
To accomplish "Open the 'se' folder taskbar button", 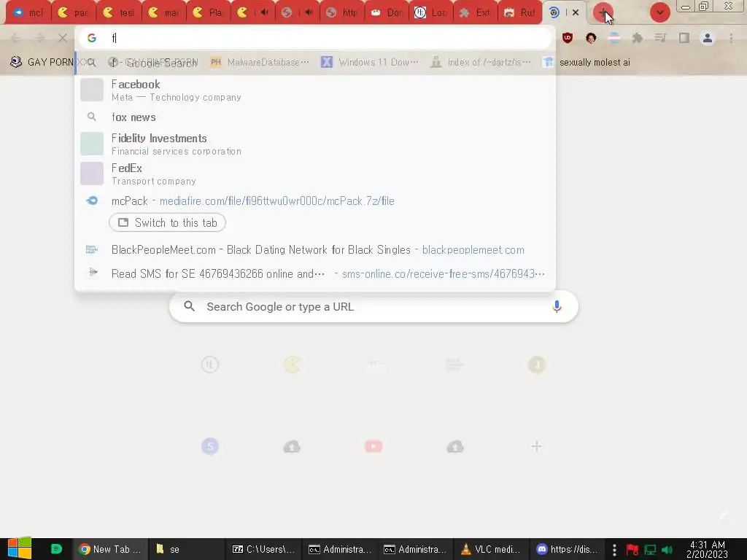I will coord(186,549).
